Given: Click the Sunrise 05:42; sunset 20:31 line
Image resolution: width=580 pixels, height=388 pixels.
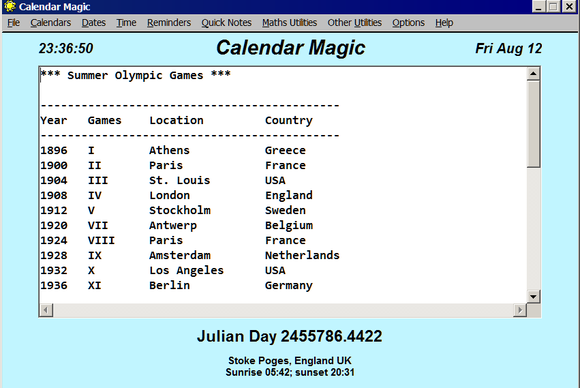Looking at the screenshot, I should pyautogui.click(x=290, y=372).
